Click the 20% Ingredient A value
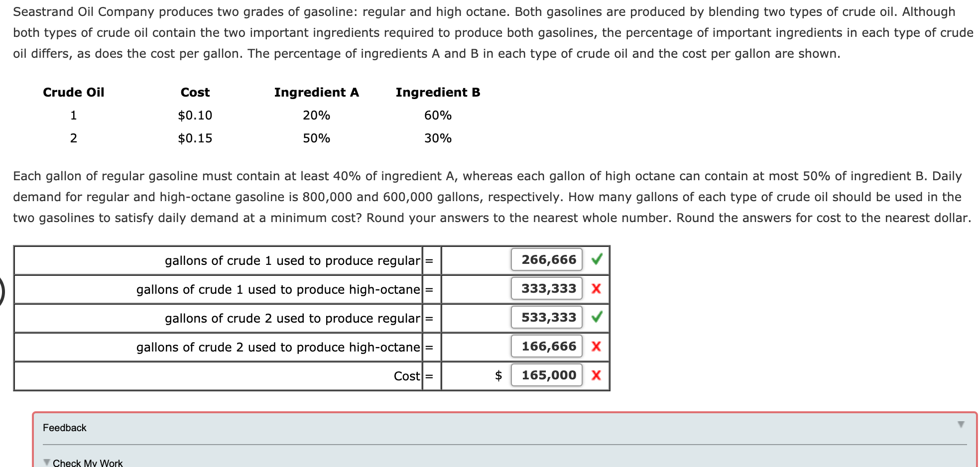 click(x=317, y=115)
